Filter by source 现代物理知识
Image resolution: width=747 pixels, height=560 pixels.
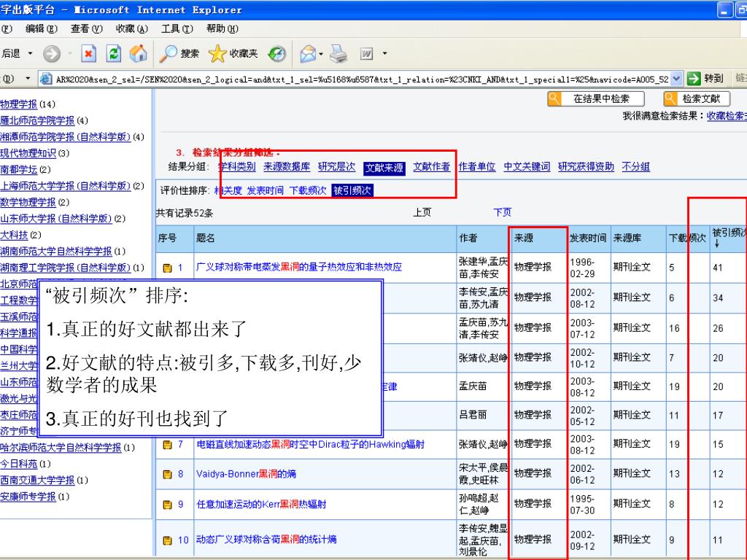28,153
